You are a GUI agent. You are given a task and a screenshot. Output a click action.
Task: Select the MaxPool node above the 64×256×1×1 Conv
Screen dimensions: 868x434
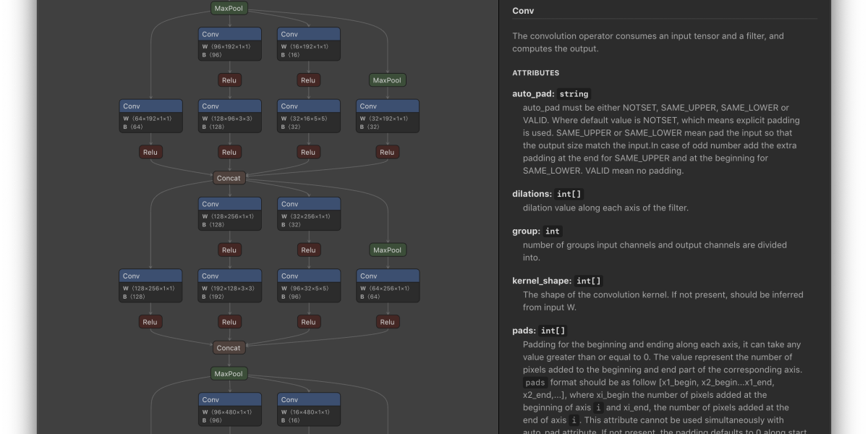click(x=387, y=250)
